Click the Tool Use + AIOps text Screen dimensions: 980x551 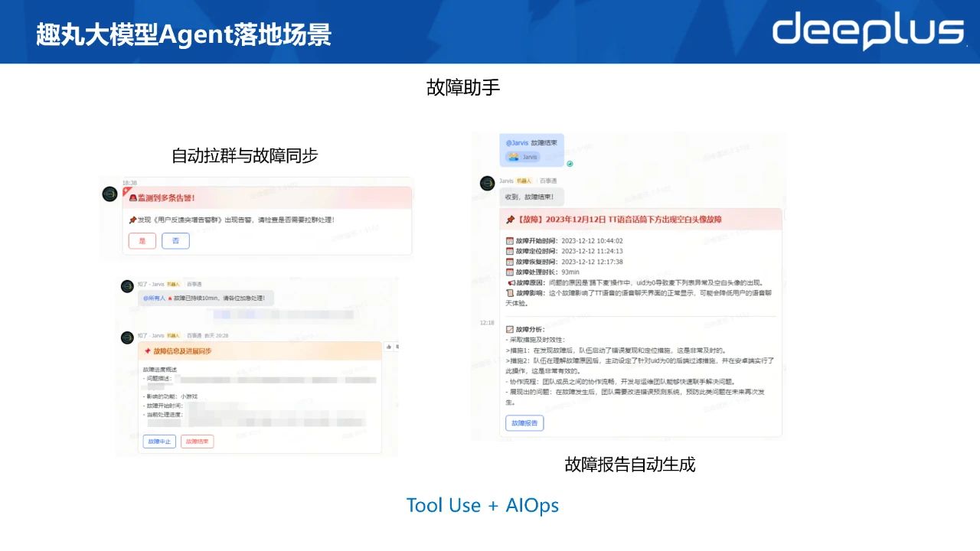(482, 506)
